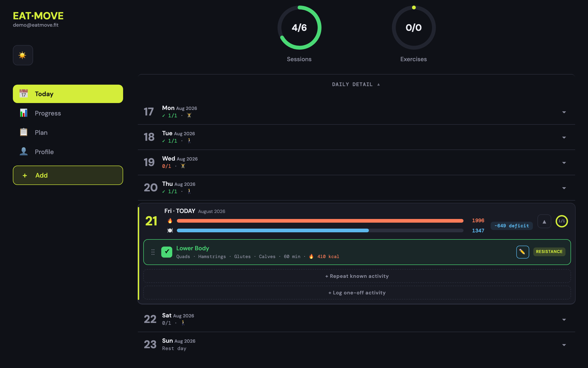Click the person icon beside Profile
The height and width of the screenshot is (368, 588).
point(24,151)
